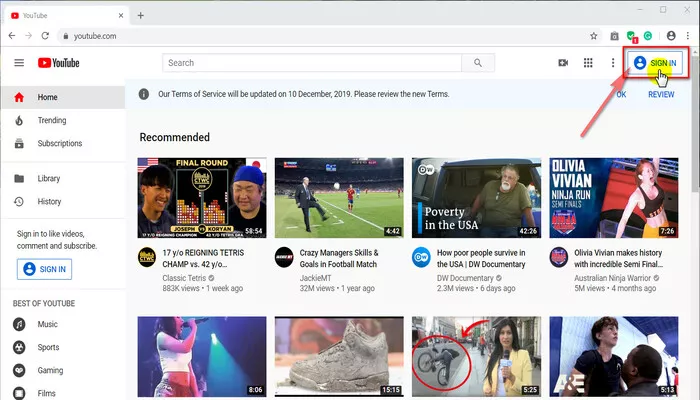Image resolution: width=700 pixels, height=400 pixels.
Task: Click the Home house icon
Action: (x=19, y=97)
